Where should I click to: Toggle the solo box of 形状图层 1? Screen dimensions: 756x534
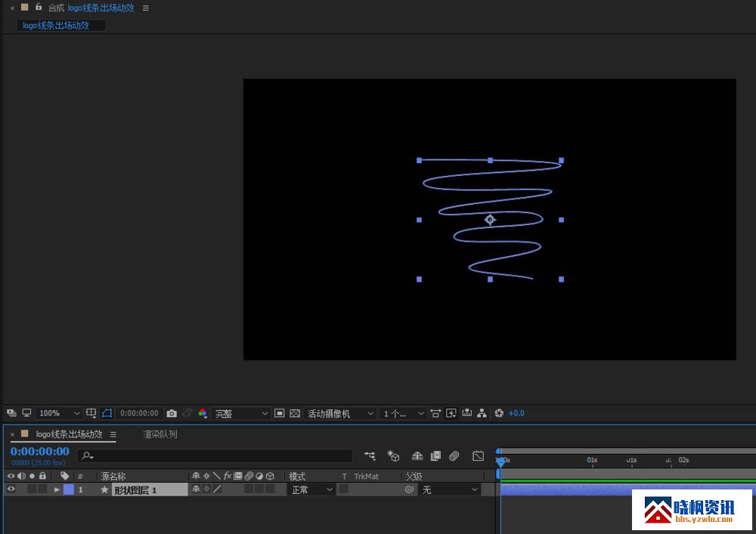click(32, 489)
